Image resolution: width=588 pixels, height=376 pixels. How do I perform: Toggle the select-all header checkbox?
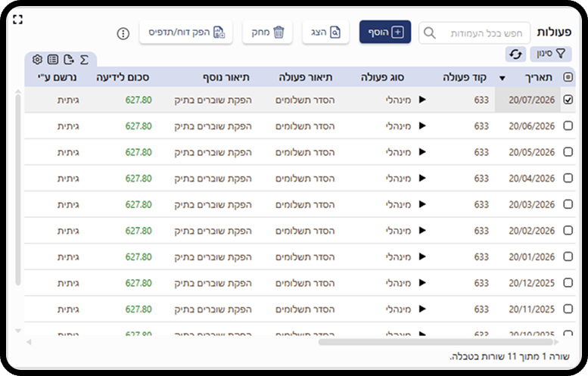(568, 77)
